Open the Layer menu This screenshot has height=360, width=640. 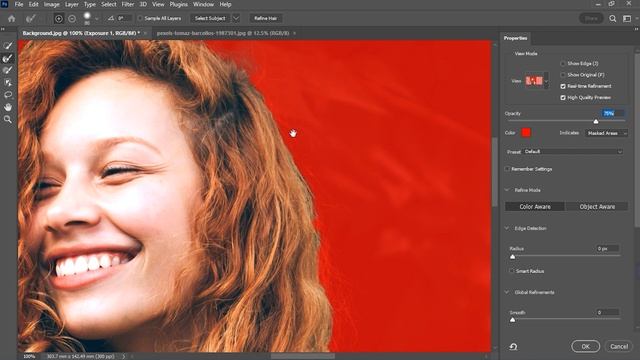click(71, 4)
